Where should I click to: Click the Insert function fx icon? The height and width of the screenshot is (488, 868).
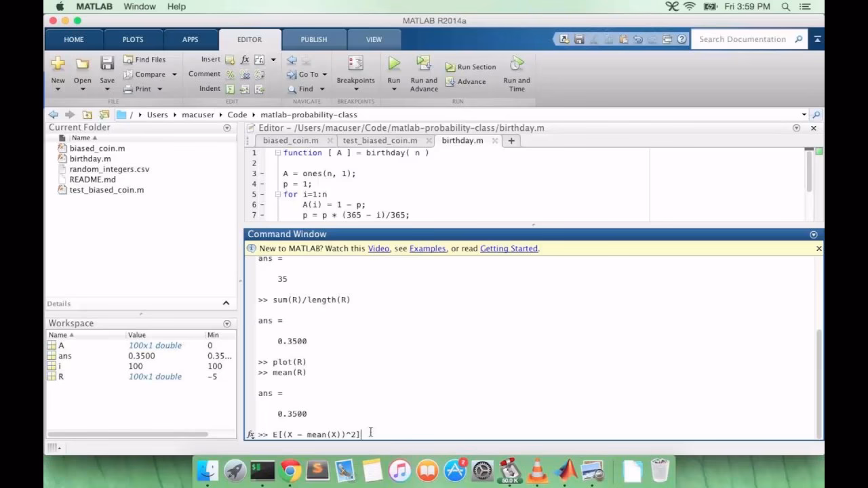coord(244,59)
